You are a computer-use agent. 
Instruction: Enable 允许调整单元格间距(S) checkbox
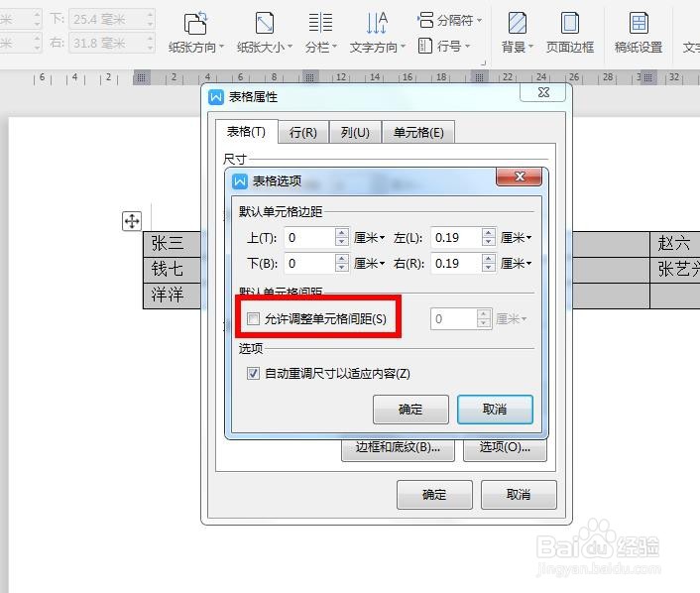(x=253, y=319)
